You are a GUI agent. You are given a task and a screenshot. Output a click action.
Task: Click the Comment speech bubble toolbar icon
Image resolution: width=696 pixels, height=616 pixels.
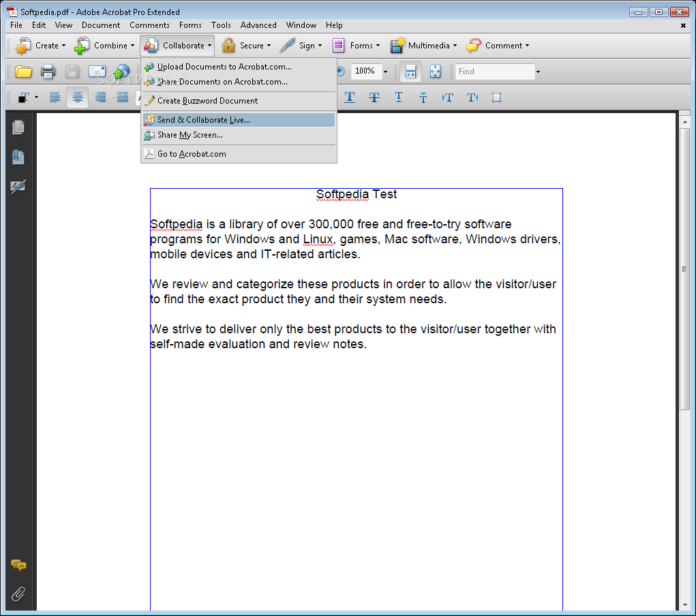coord(474,45)
